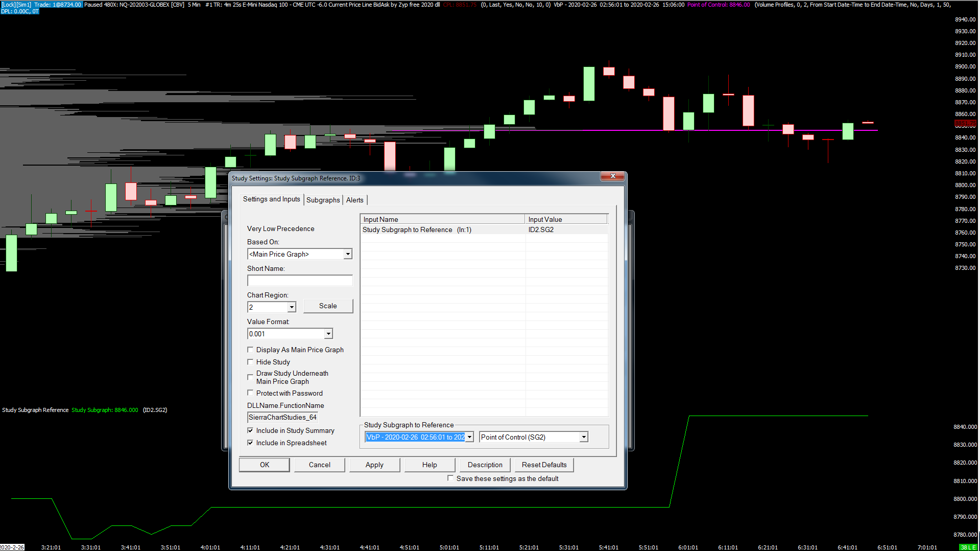Click the OK button
This screenshot has height=551, width=980.
[x=265, y=465]
